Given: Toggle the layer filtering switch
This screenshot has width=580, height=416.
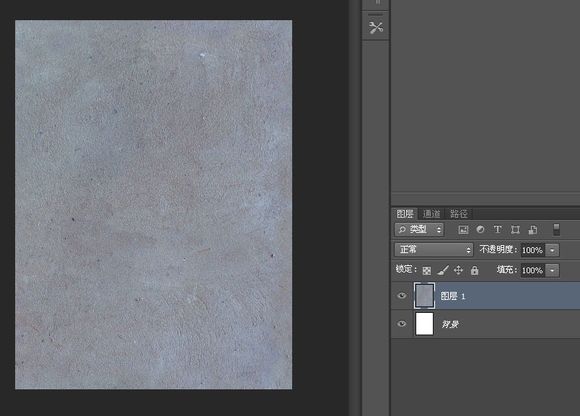Looking at the screenshot, I should click(x=556, y=229).
